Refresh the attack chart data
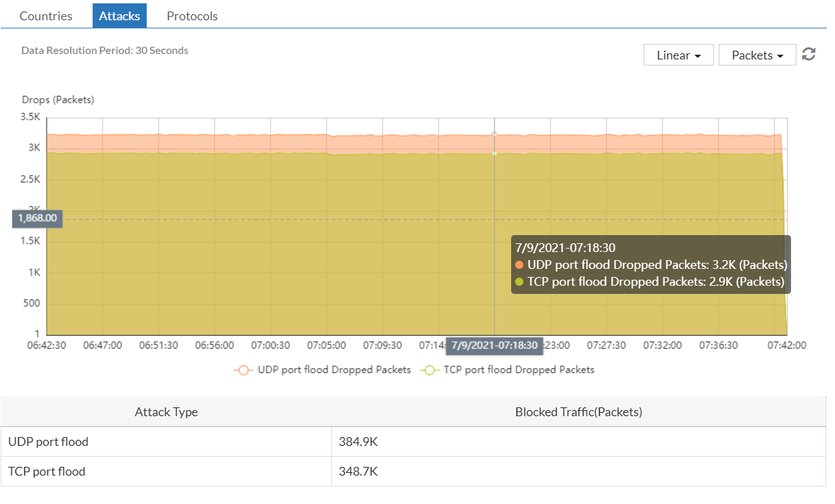 click(809, 55)
